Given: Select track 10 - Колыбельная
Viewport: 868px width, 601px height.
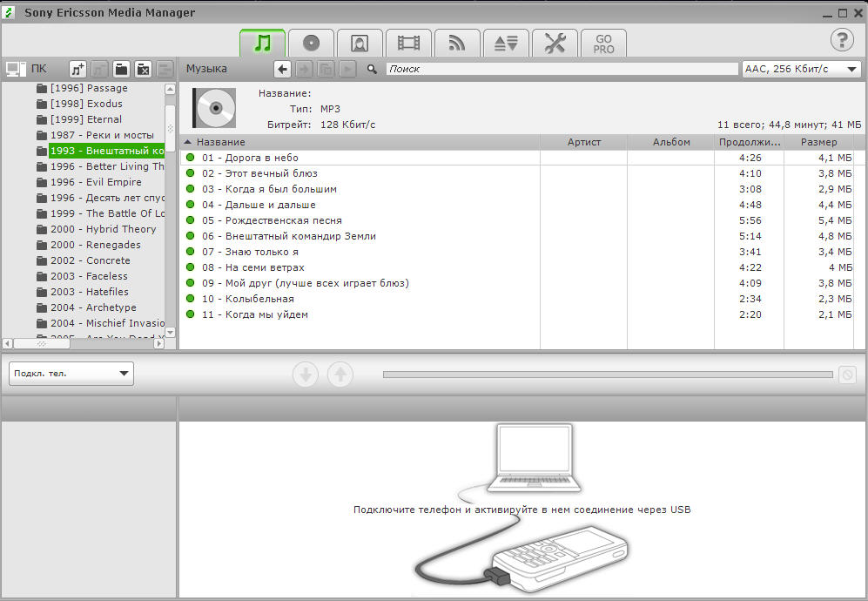Looking at the screenshot, I should click(516, 299).
